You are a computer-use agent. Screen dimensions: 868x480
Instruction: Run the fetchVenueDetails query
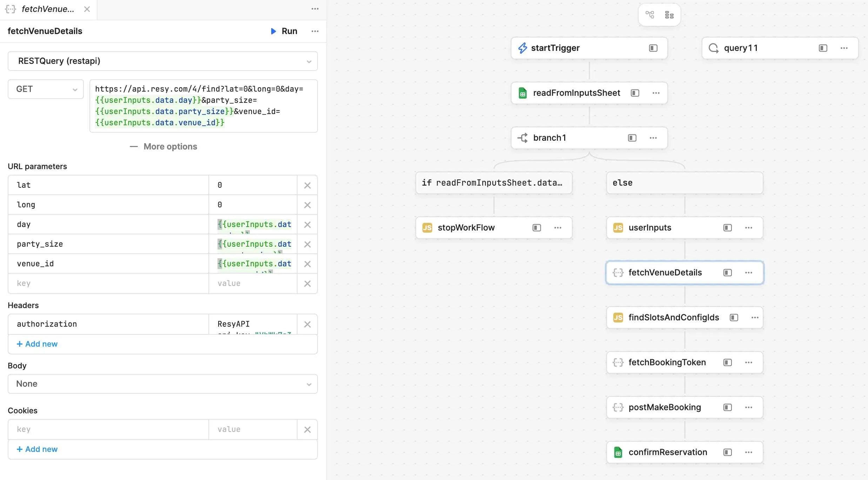point(284,31)
